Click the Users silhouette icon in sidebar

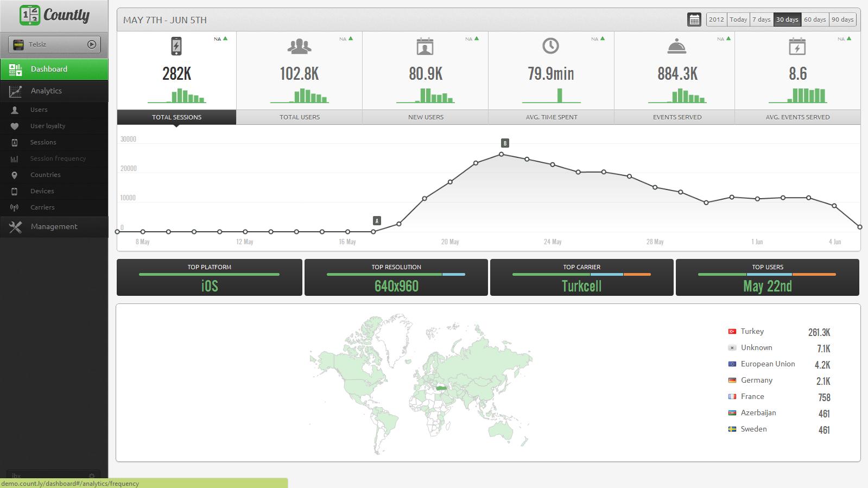[15, 110]
